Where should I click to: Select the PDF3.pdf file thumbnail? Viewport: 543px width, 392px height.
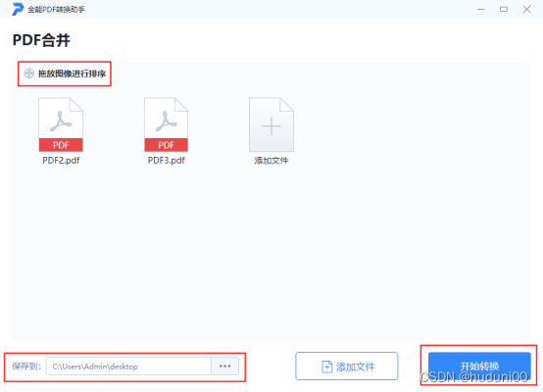pyautogui.click(x=167, y=124)
